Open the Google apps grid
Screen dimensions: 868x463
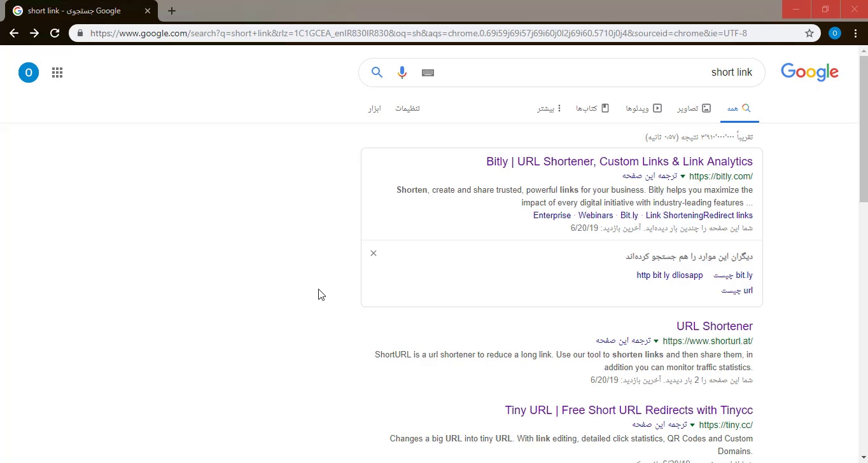[x=57, y=73]
